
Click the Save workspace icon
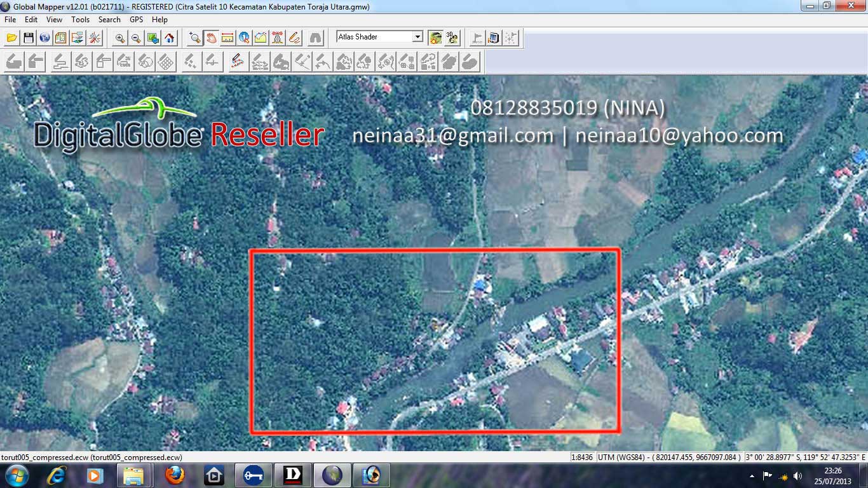point(29,37)
